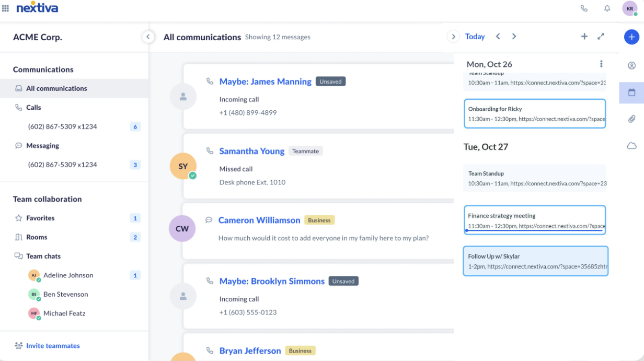
Task: Select Calls in Communications menu
Action: 33,108
